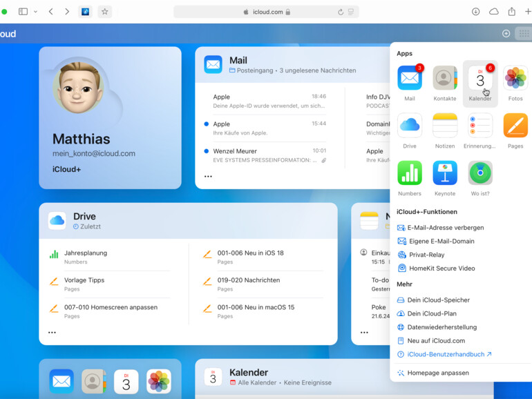This screenshot has height=399, width=532.
Task: Reload the page with the refresh icon
Action: (341, 12)
